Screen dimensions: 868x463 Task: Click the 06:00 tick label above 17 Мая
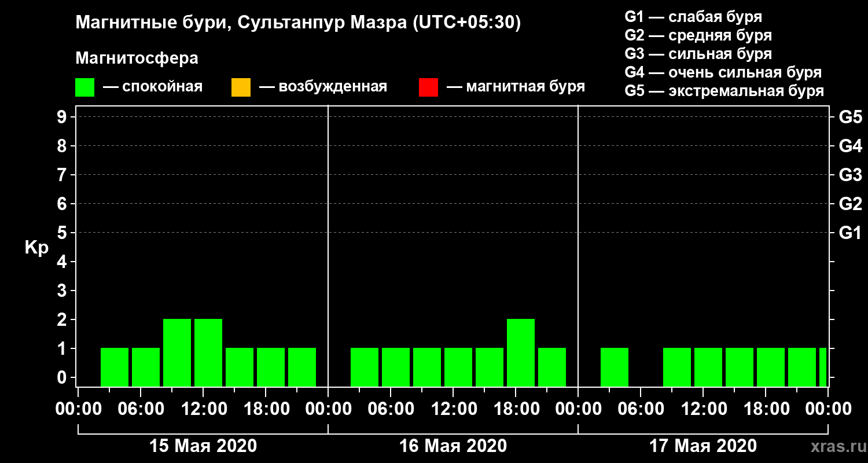[641, 409]
